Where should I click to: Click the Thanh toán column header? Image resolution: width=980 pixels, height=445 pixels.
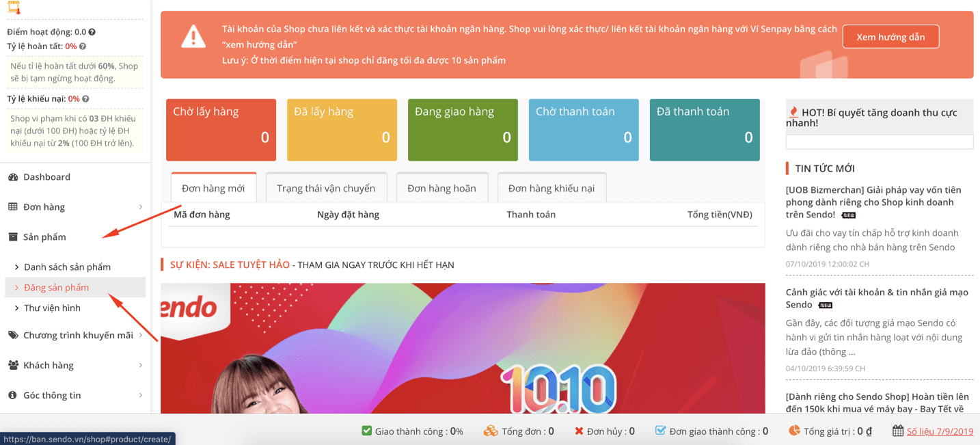click(x=531, y=215)
